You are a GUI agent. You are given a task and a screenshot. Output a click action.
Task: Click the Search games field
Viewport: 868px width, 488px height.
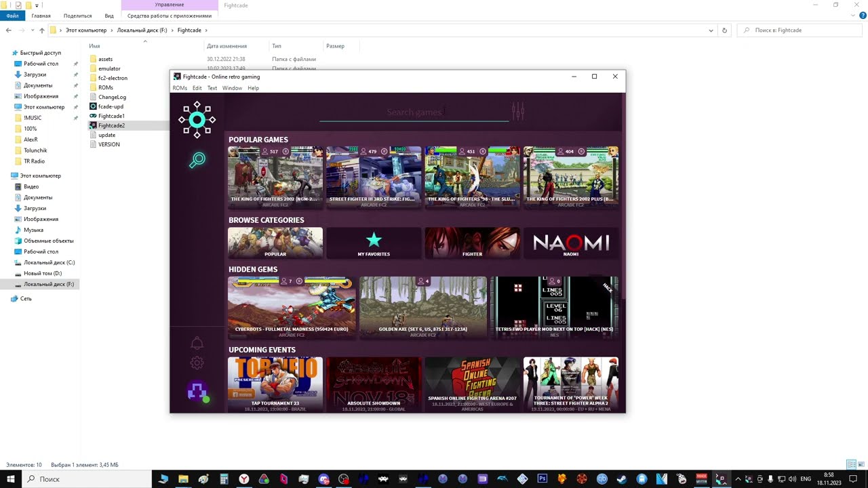(414, 113)
